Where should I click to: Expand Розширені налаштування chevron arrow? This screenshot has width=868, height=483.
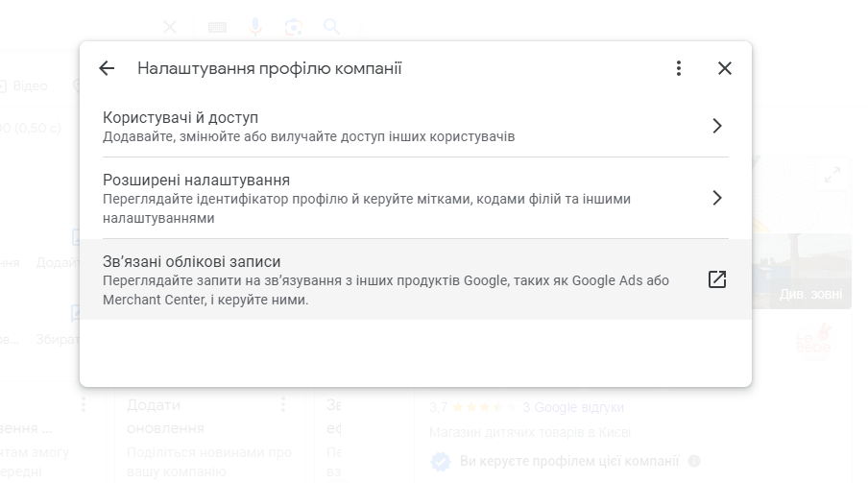pos(716,198)
